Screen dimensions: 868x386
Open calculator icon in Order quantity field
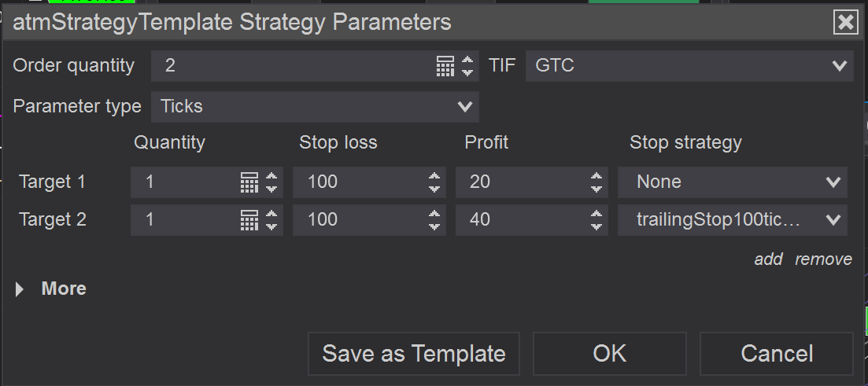click(x=445, y=66)
